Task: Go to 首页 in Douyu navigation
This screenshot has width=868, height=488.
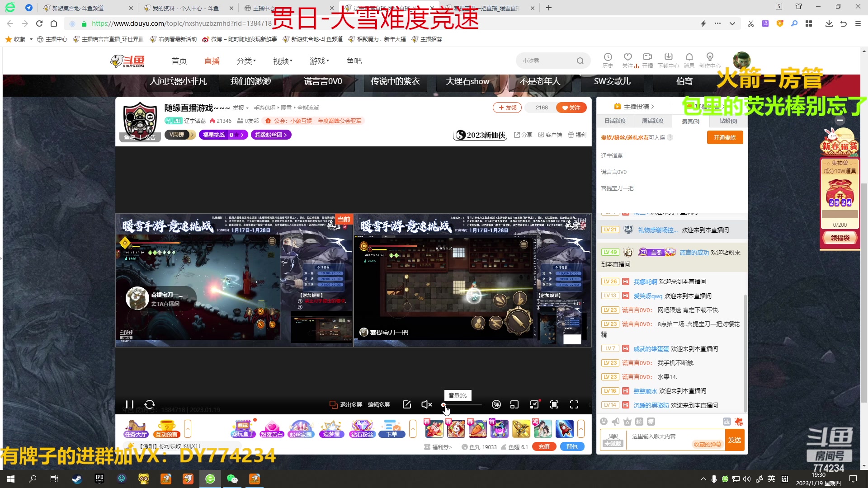Action: (x=179, y=61)
